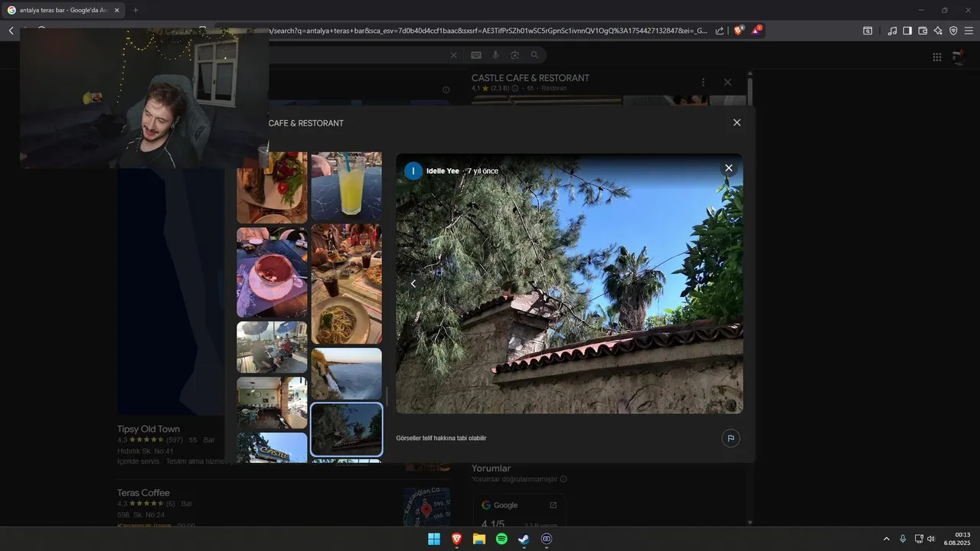Image resolution: width=980 pixels, height=551 pixels.
Task: Select the tiramisu dessert thumbnail
Action: point(272,272)
